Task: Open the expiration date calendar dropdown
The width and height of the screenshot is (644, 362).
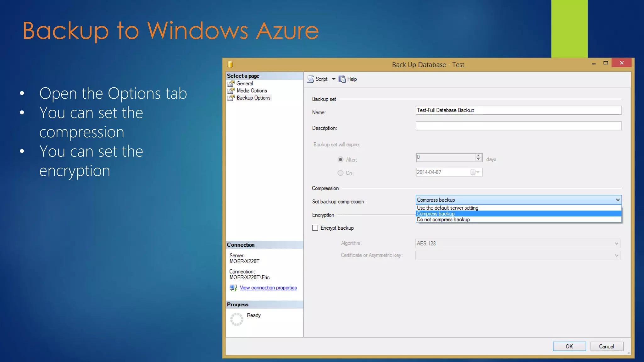Action: (475, 172)
